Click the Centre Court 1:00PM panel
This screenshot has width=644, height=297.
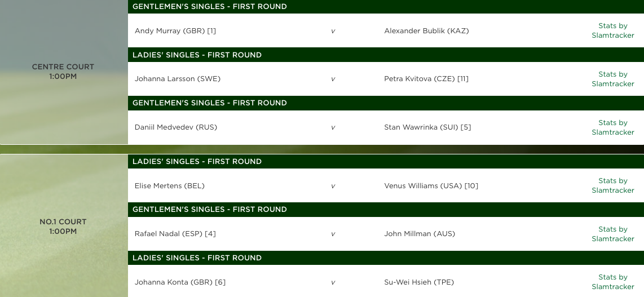pyautogui.click(x=63, y=72)
